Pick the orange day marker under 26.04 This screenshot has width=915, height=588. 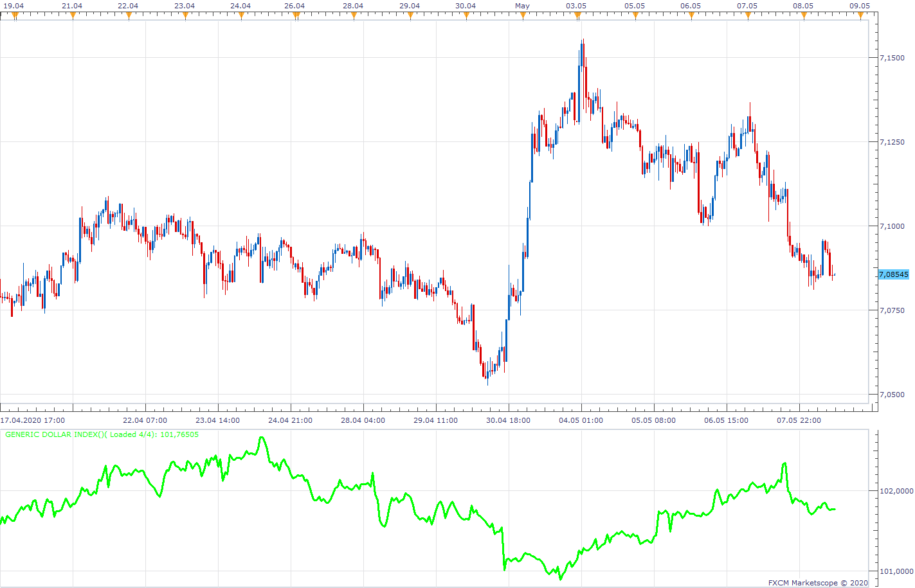[x=297, y=16]
